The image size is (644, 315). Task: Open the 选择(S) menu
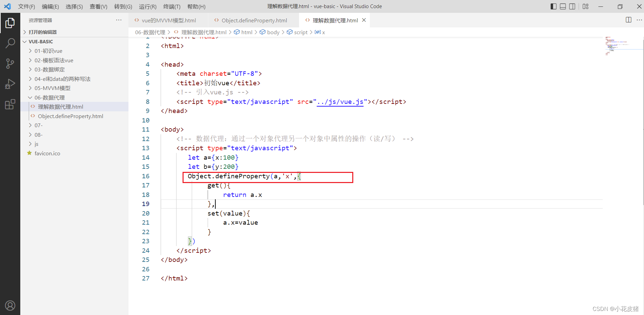[74, 6]
